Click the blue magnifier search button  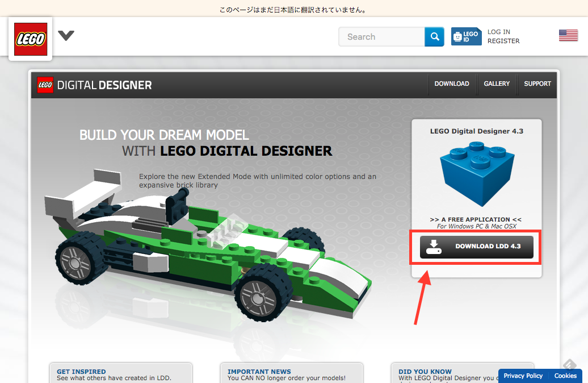(x=434, y=37)
